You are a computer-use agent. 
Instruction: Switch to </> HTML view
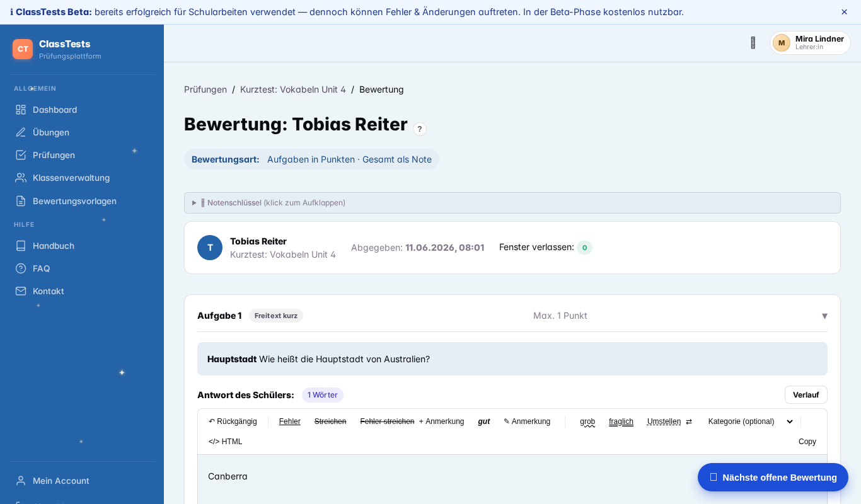(x=226, y=442)
